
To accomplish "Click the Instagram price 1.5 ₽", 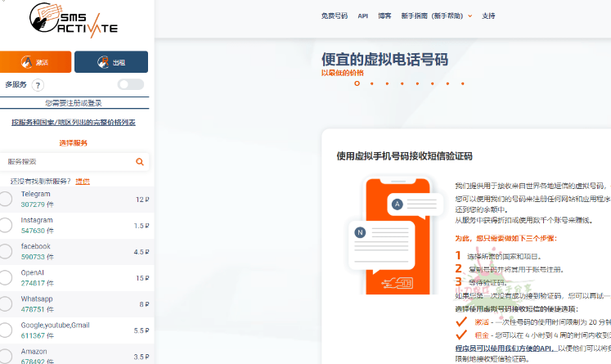I will [142, 226].
